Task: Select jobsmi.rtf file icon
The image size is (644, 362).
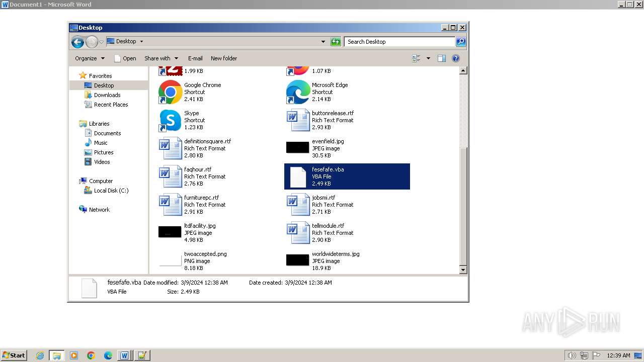Action: pyautogui.click(x=298, y=205)
